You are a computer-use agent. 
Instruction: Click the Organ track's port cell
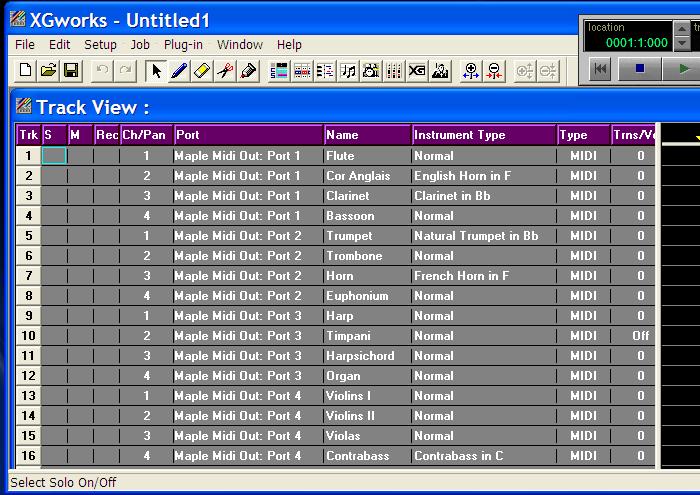pos(248,376)
